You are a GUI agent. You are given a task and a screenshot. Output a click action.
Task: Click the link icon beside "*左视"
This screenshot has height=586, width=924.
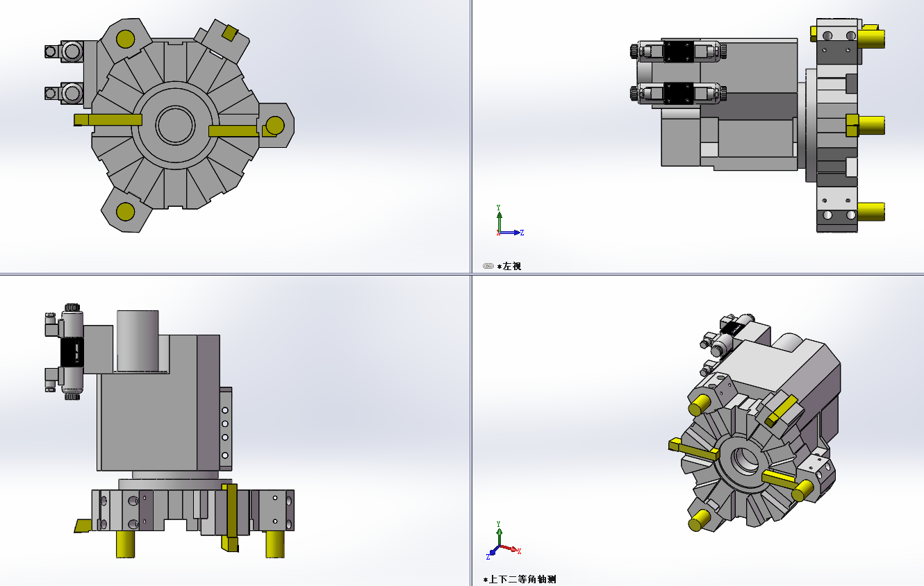click(488, 266)
